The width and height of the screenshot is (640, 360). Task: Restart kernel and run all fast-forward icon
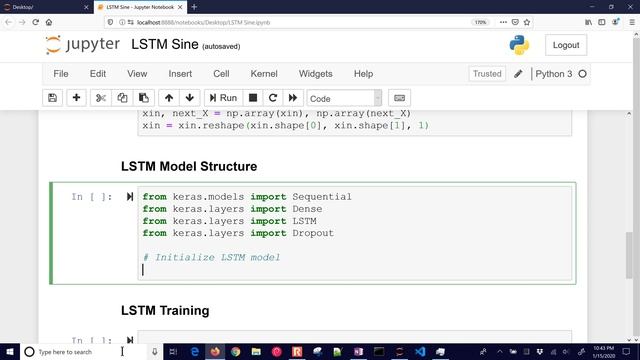click(293, 98)
